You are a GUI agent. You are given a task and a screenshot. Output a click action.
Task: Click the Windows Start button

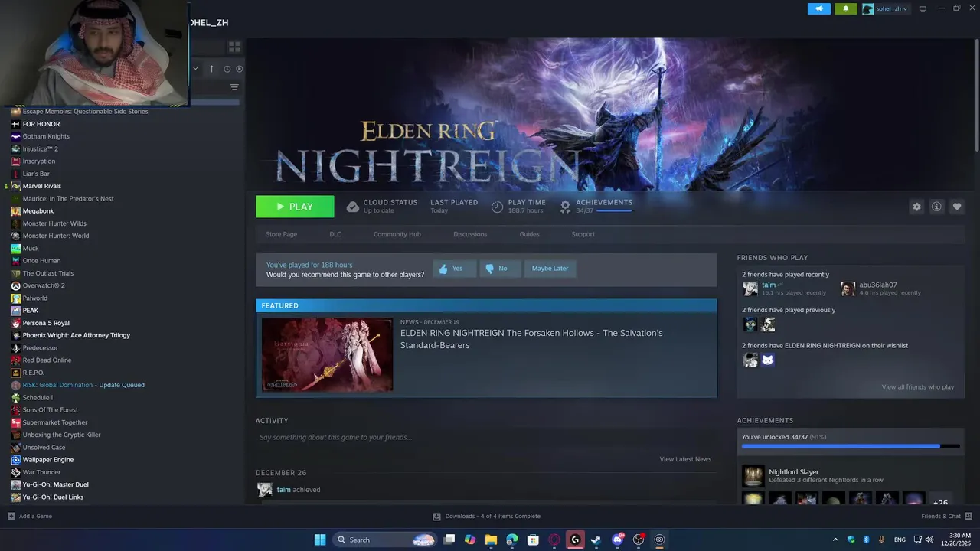[x=320, y=540]
